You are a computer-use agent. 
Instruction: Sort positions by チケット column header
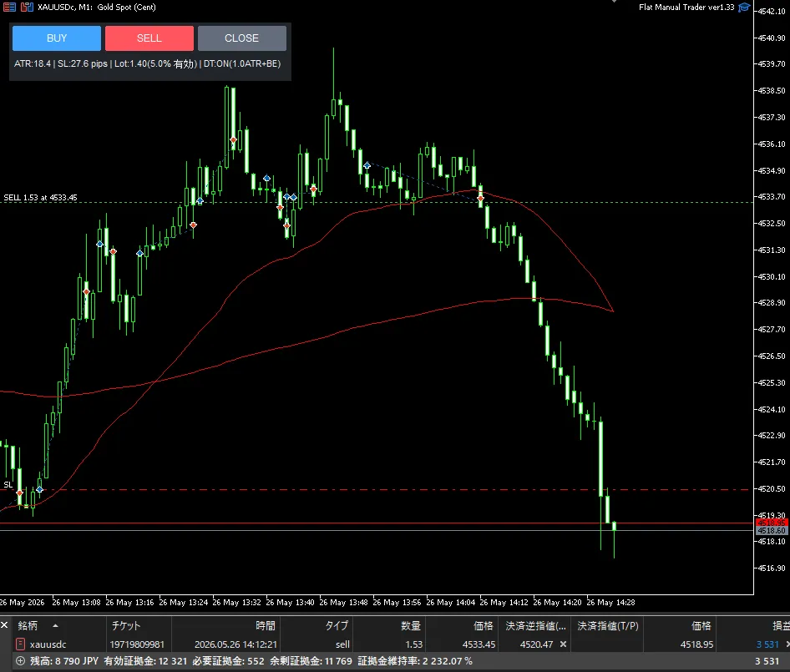126,625
